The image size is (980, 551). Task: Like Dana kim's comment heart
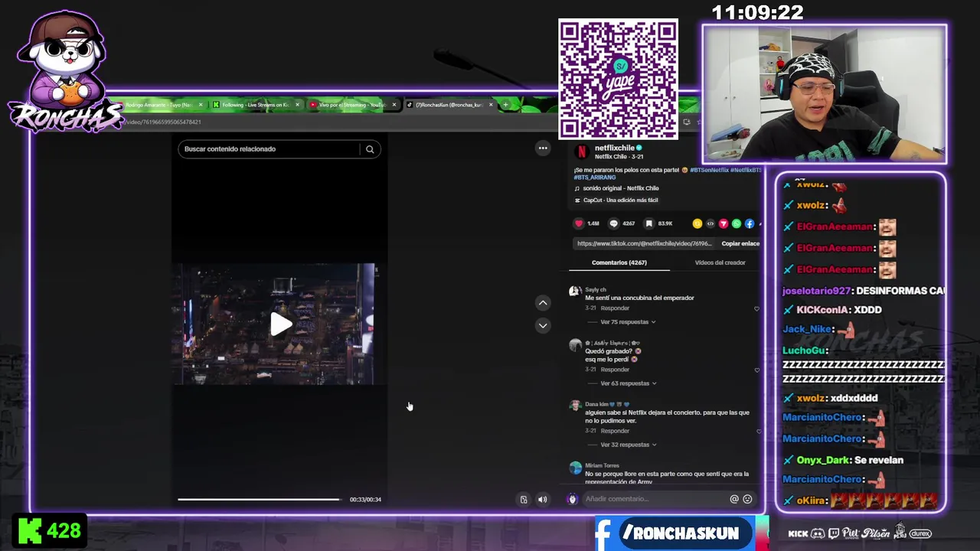coord(758,431)
